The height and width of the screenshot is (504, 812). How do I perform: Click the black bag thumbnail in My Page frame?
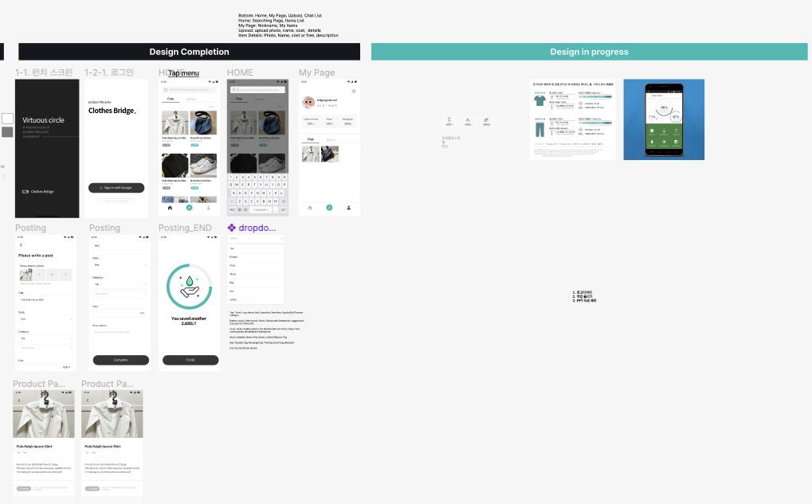[330, 154]
